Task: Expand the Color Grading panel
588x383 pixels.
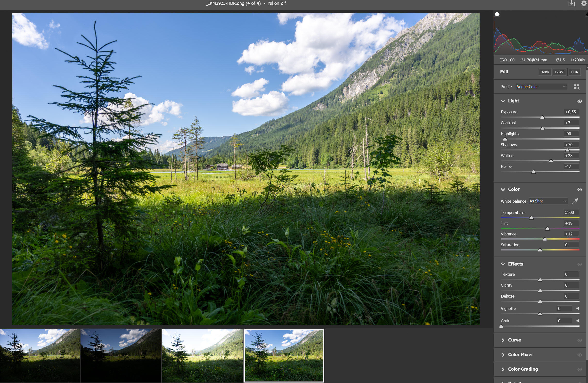Action: [503, 370]
